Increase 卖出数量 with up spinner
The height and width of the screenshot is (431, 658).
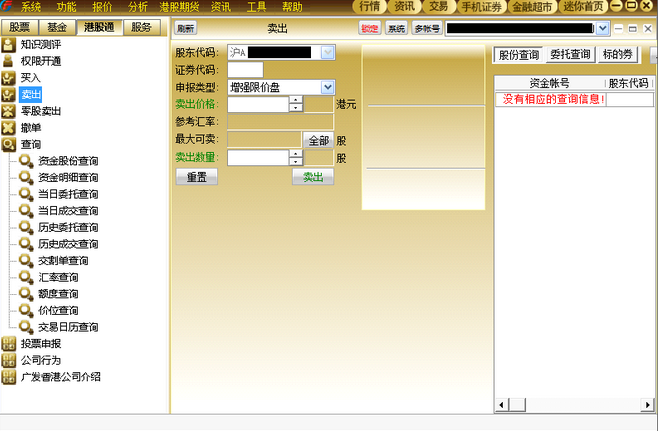pos(296,154)
